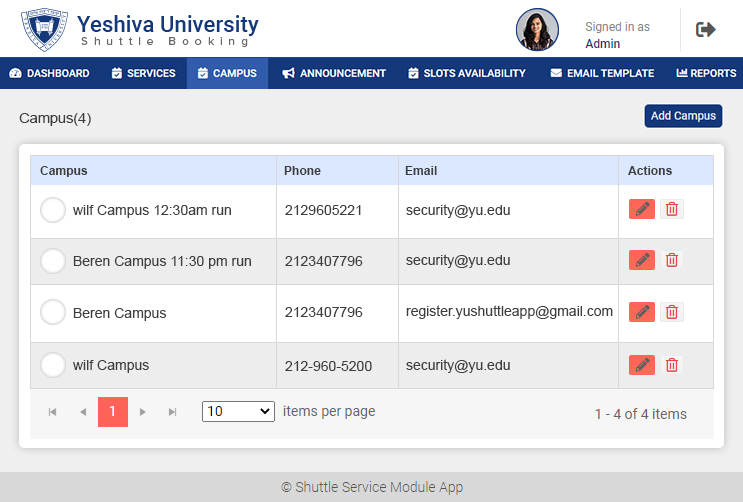The image size is (743, 502).
Task: Delete the Beren Campus 11:30 pm run row
Action: (x=671, y=260)
